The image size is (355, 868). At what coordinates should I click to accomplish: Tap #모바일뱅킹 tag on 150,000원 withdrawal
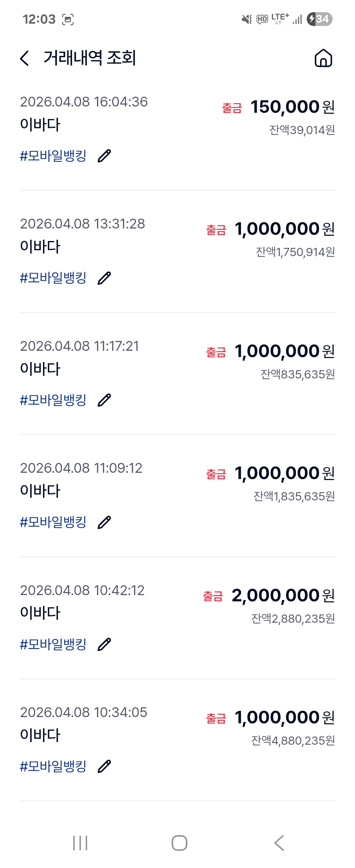(x=53, y=156)
